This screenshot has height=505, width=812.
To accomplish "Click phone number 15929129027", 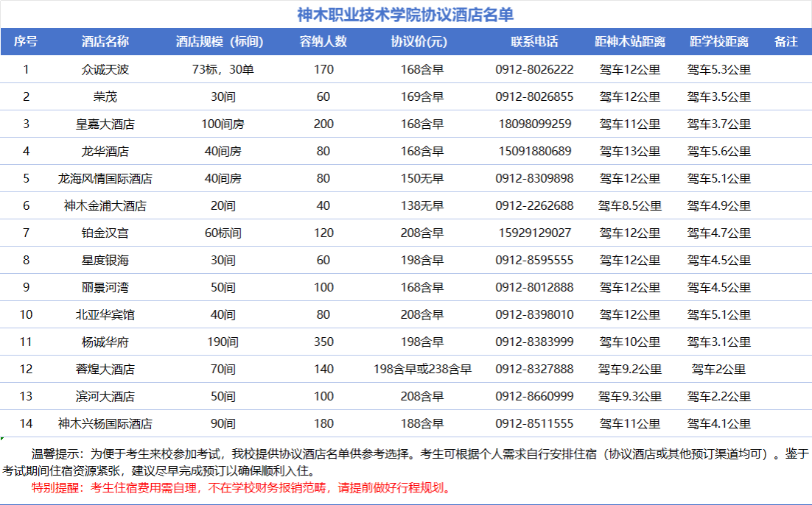I will point(534,233).
